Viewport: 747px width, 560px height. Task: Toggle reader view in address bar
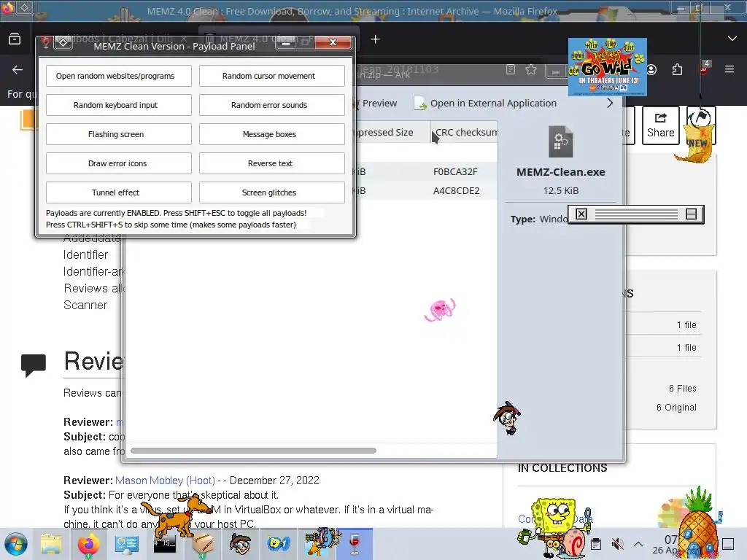(x=511, y=69)
